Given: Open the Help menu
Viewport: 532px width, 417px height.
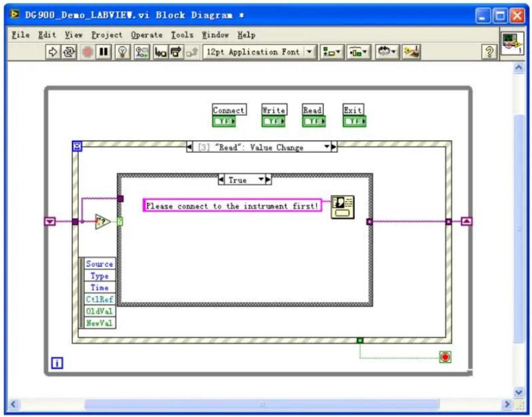Looking at the screenshot, I should (x=246, y=35).
